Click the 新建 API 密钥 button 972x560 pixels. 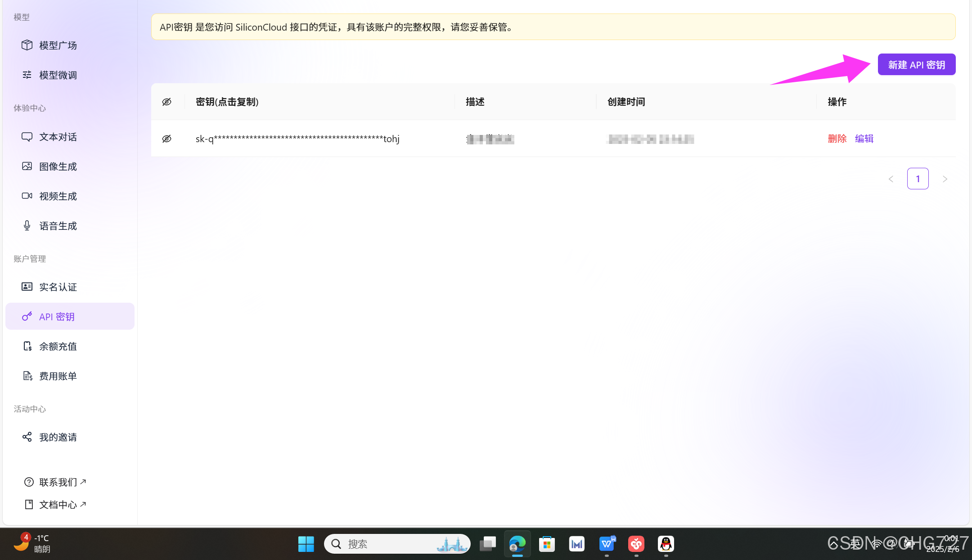pyautogui.click(x=916, y=65)
